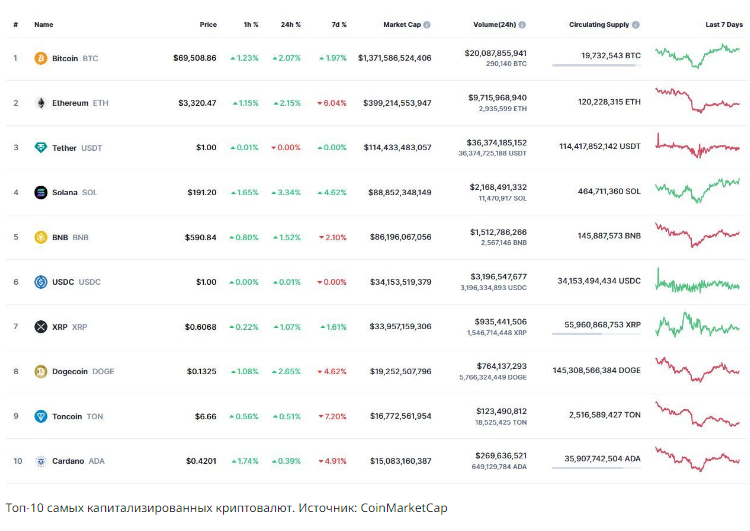Sort by the # rank column header
The image size is (750, 531).
16,25
